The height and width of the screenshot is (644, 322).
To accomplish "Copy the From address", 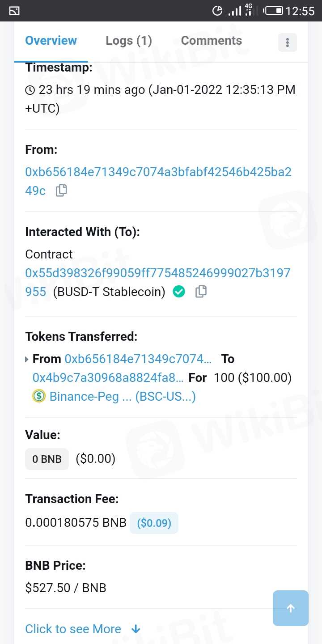I will (61, 191).
